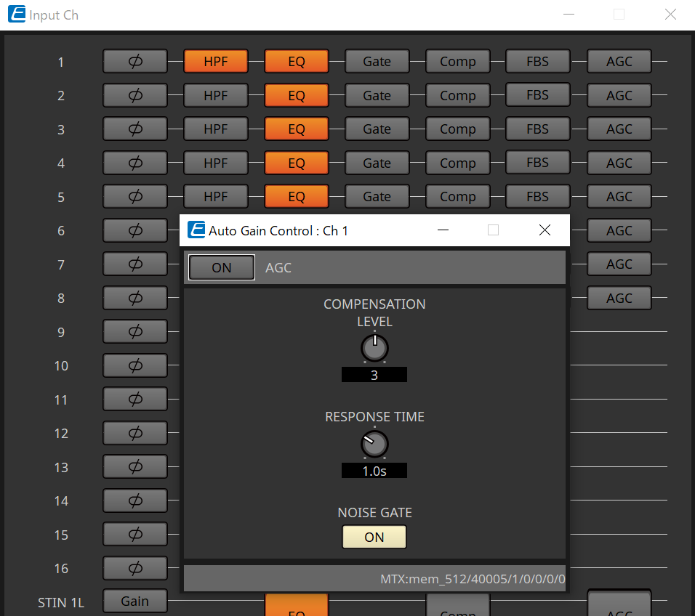Open the Gain block for STIN 1L
This screenshot has width=695, height=616.
134,601
